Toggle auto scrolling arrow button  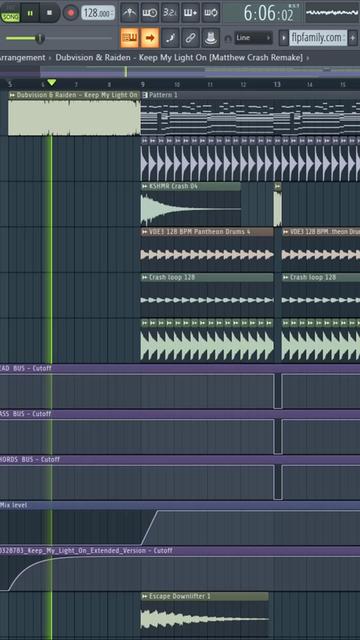tap(150, 38)
